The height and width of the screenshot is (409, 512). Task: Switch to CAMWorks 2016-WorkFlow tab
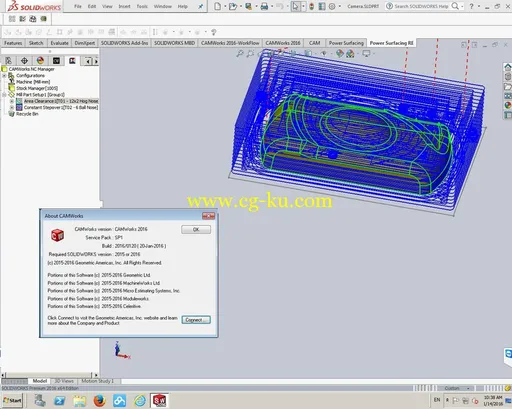(x=230, y=43)
